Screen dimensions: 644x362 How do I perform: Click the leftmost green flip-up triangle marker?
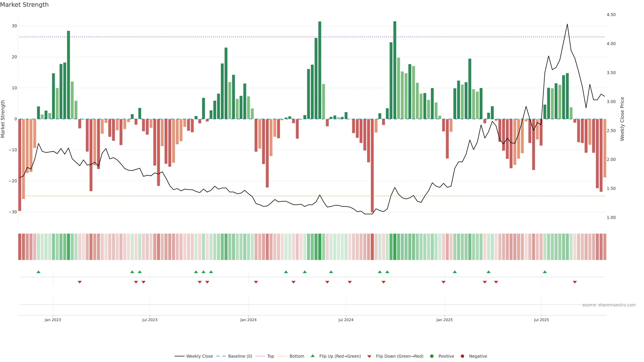click(38, 272)
